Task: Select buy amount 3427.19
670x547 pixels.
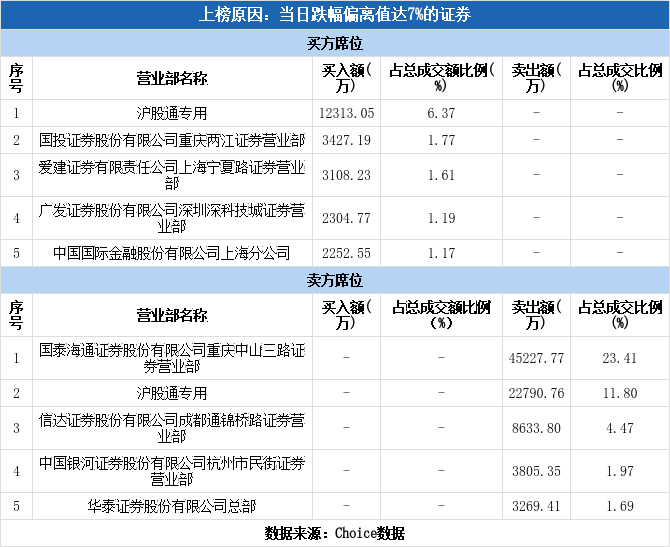Action: [x=347, y=140]
